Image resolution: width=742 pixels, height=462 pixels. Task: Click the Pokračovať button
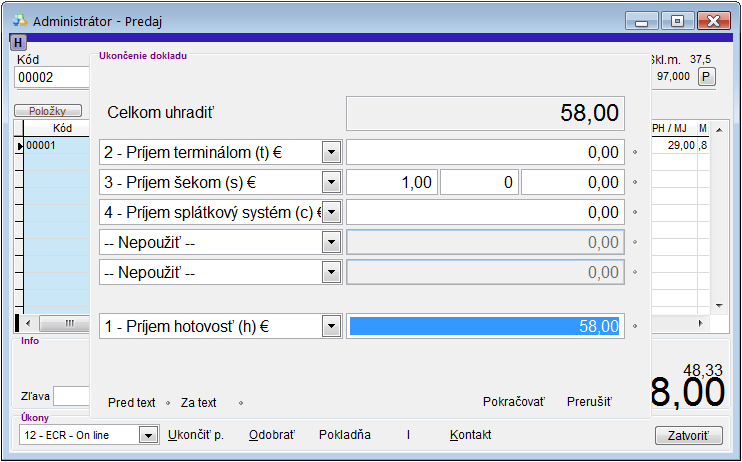(x=513, y=402)
